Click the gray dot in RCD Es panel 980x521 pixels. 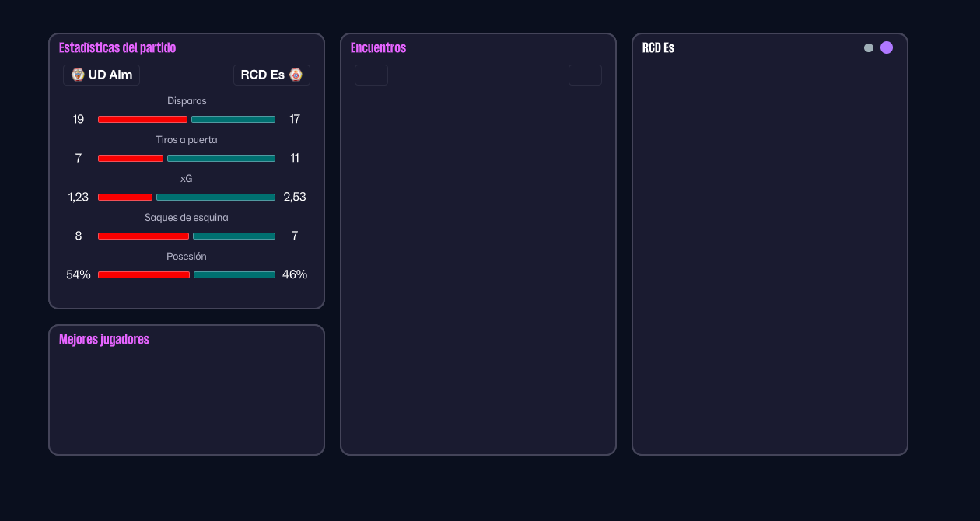click(x=869, y=47)
